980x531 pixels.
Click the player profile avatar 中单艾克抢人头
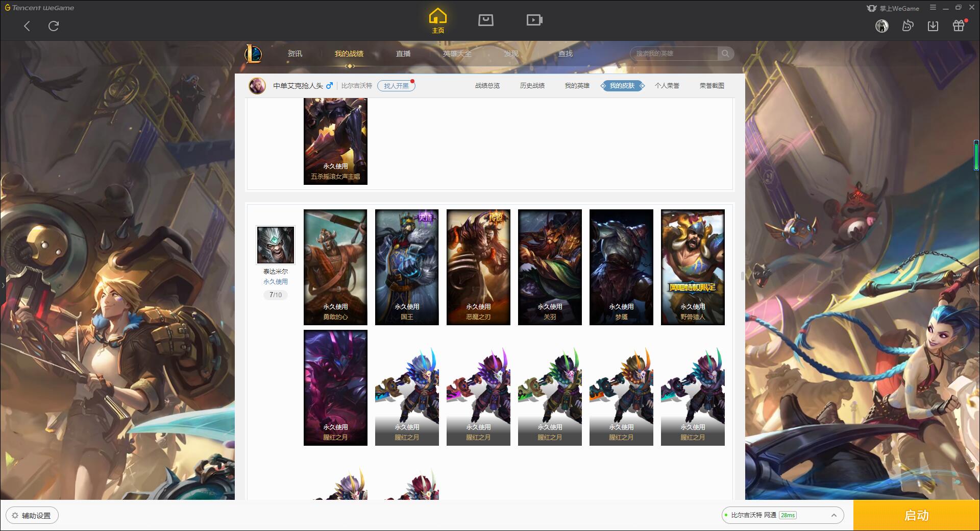[257, 86]
